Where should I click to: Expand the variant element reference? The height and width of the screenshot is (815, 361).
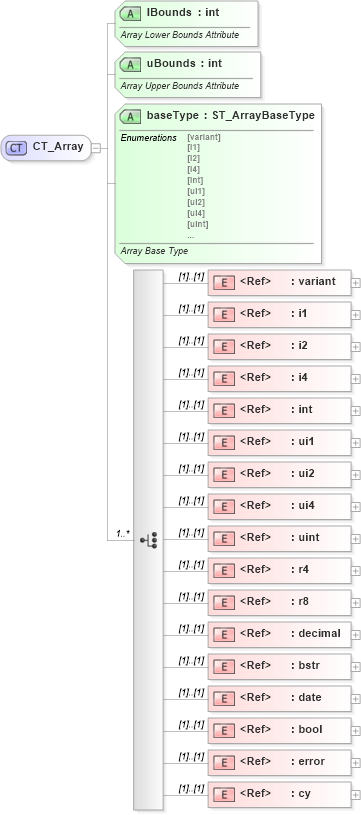[x=356, y=283]
